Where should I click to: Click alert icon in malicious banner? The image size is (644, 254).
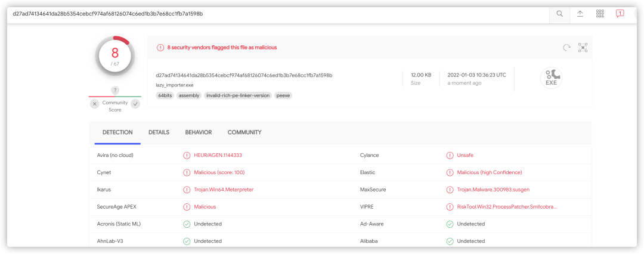[x=160, y=48]
